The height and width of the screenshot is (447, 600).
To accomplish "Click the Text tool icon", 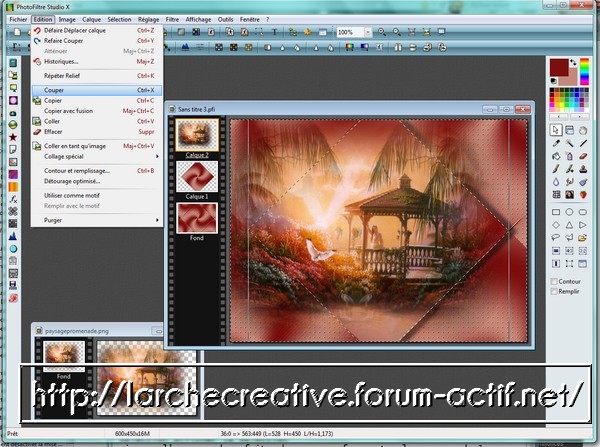I will click(274, 32).
